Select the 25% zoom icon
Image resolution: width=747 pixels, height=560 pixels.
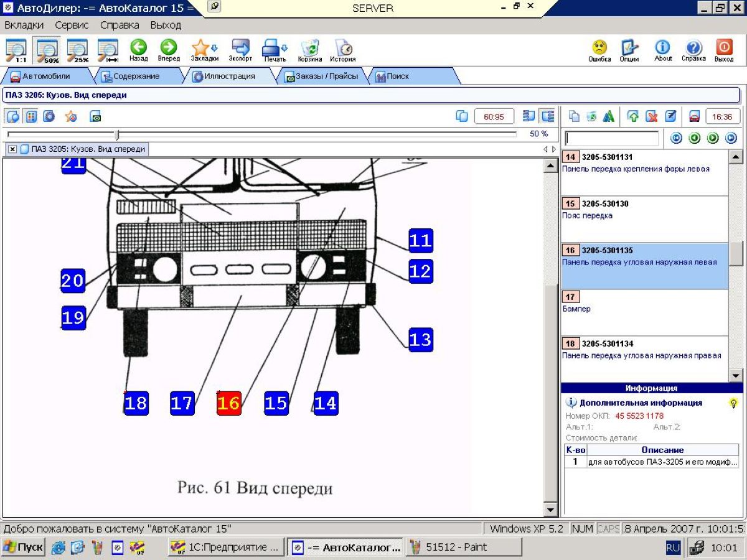[x=78, y=51]
